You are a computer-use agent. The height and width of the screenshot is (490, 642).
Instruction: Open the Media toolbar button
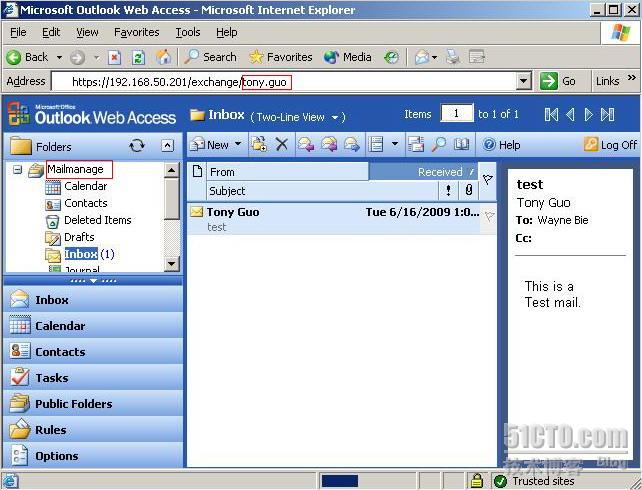[347, 57]
